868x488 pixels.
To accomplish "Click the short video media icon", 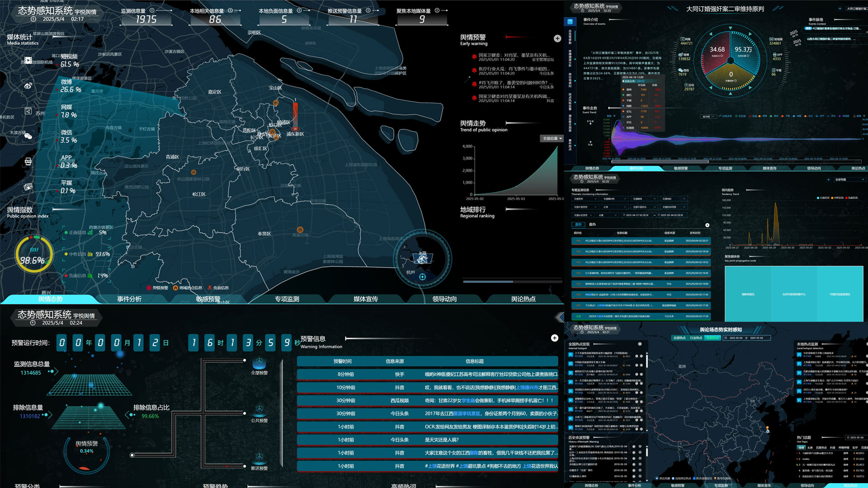I will [28, 60].
